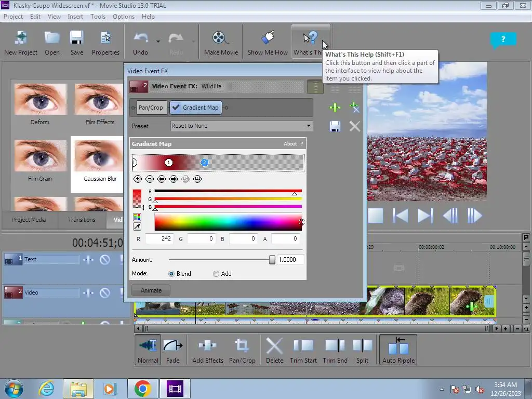Select the Gaussian Blur effect thumbnail
This screenshot has width=532, height=399.
tap(97, 164)
